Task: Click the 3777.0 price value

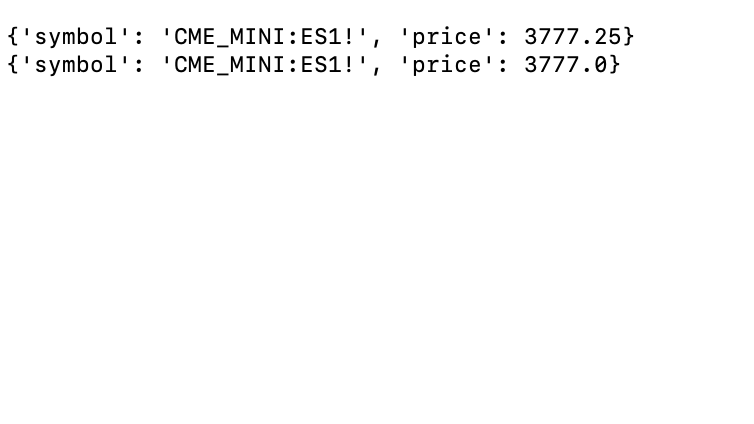Action: (x=565, y=65)
